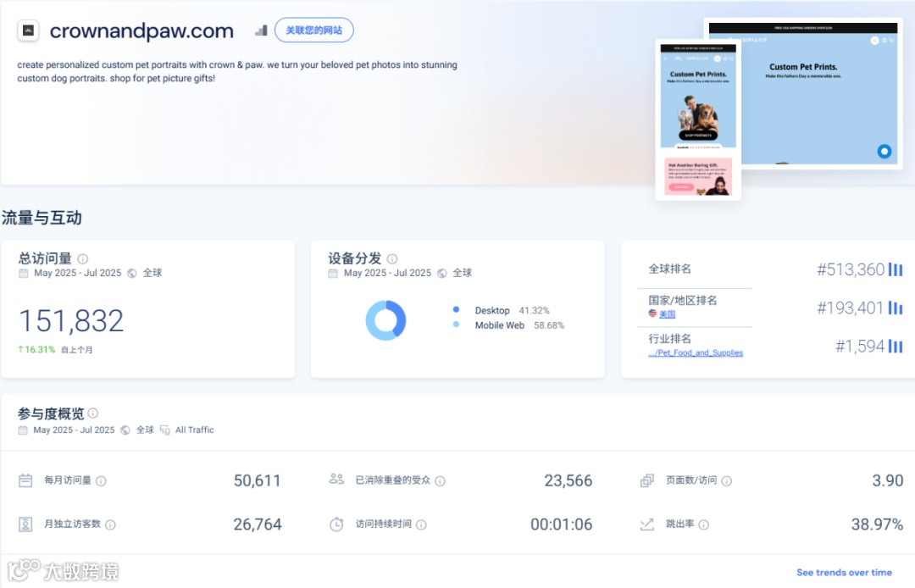Click the 行业排名 bars icon
This screenshot has height=588, width=915.
point(896,347)
